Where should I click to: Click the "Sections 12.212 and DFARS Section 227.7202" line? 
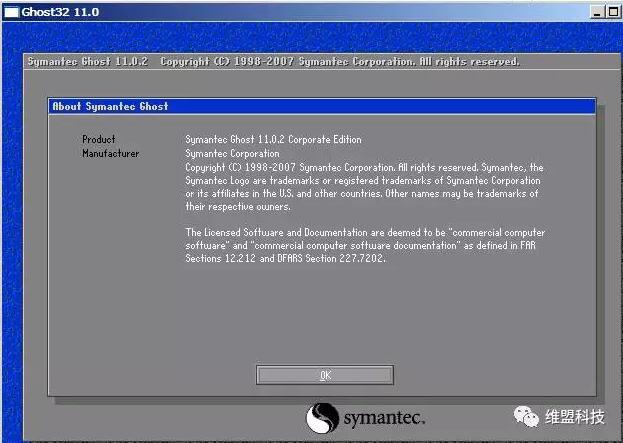[x=285, y=258]
